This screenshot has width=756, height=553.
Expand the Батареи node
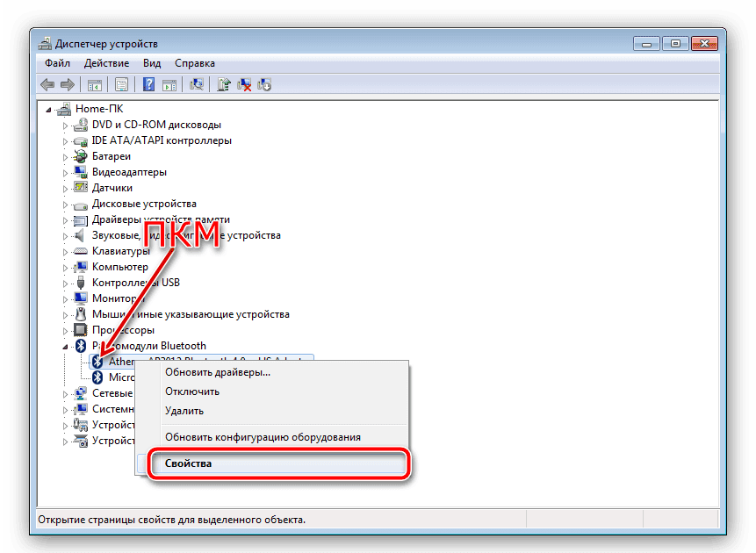click(65, 157)
